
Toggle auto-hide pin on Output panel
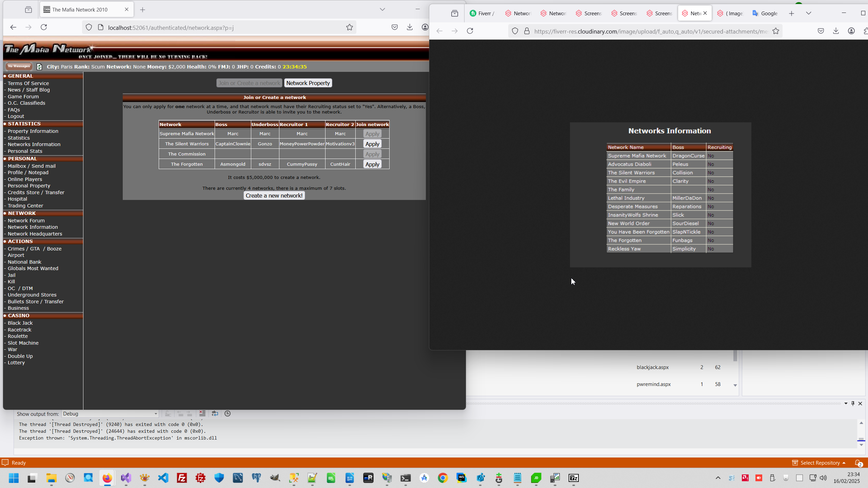[853, 403]
